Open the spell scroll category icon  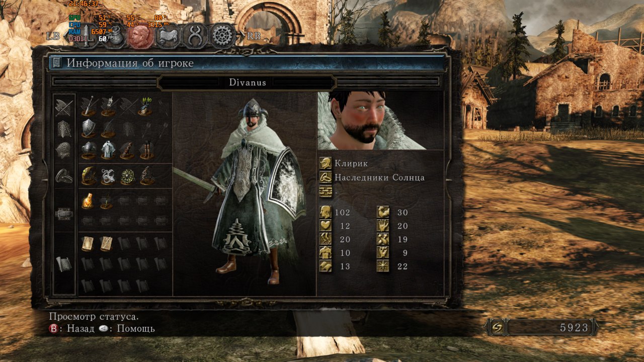pos(64,264)
